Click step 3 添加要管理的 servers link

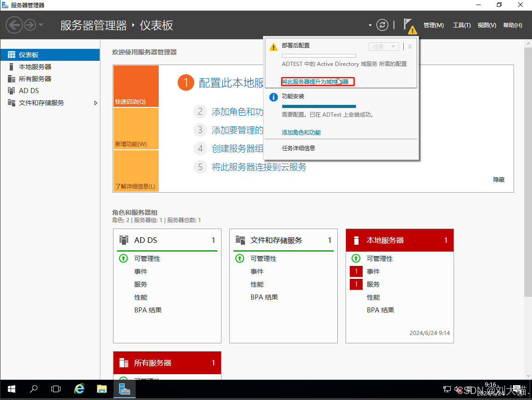click(x=238, y=130)
